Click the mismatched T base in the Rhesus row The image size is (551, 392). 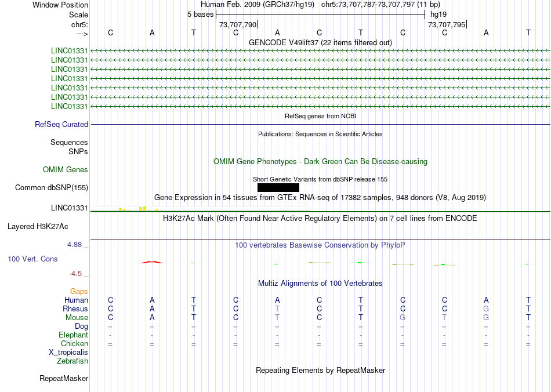277,308
